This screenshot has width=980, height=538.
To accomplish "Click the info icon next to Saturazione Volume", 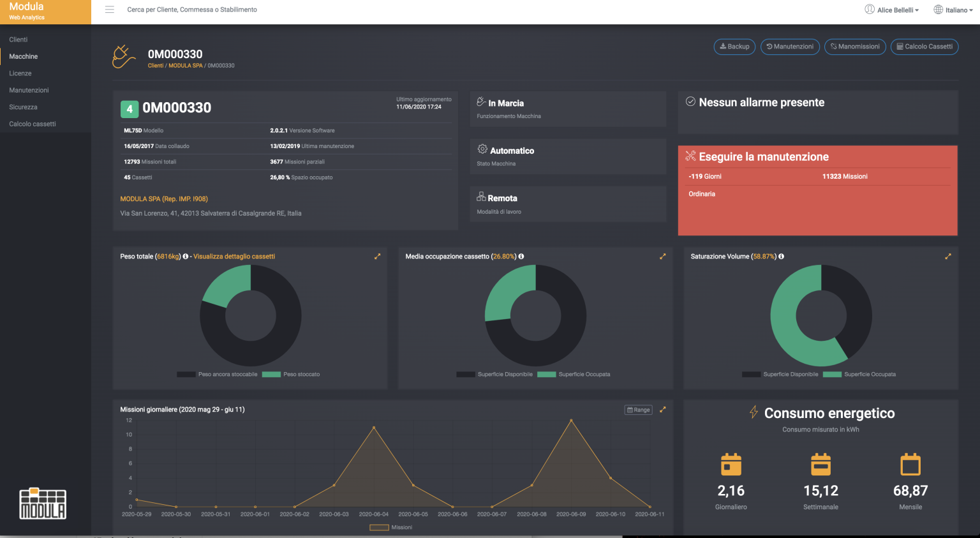I will point(780,256).
